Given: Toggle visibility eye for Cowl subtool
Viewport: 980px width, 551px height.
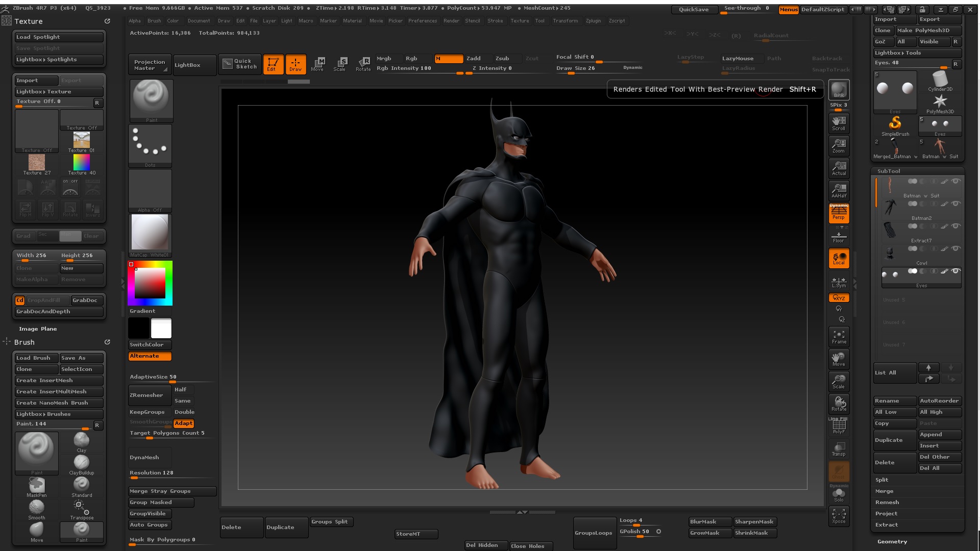Looking at the screenshot, I should tap(955, 248).
